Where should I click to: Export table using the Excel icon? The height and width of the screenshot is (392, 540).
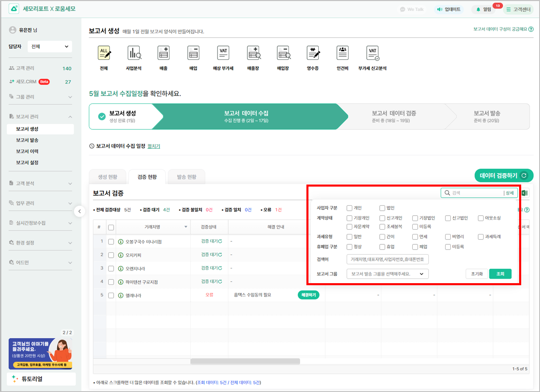click(524, 193)
